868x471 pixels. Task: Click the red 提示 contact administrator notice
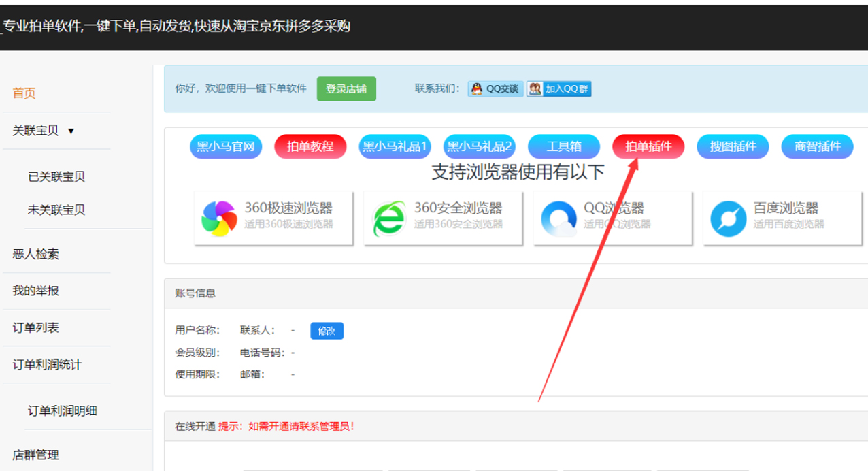click(x=286, y=427)
